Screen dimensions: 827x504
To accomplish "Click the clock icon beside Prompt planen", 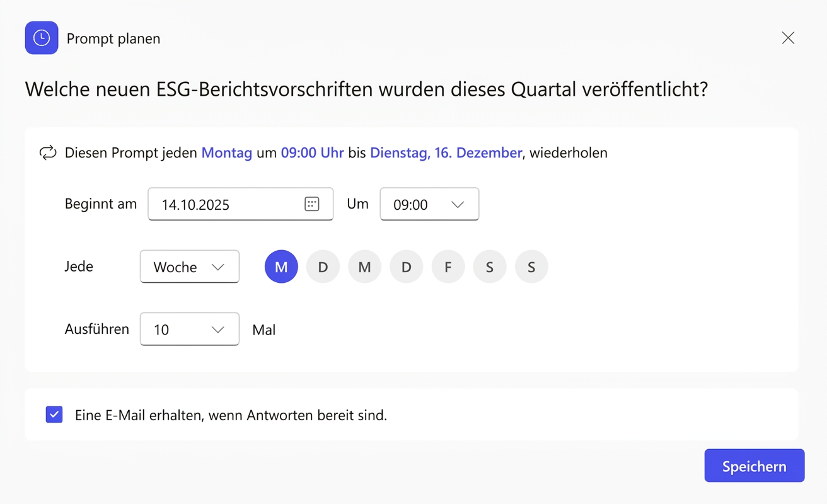I will coord(42,38).
